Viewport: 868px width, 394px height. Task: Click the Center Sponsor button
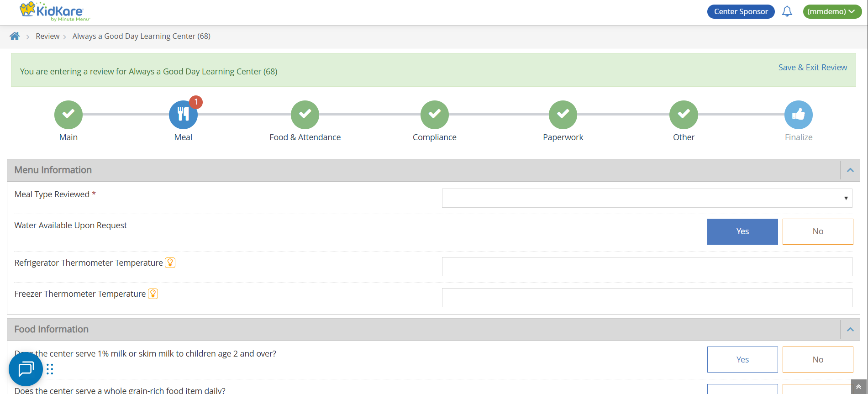click(741, 11)
